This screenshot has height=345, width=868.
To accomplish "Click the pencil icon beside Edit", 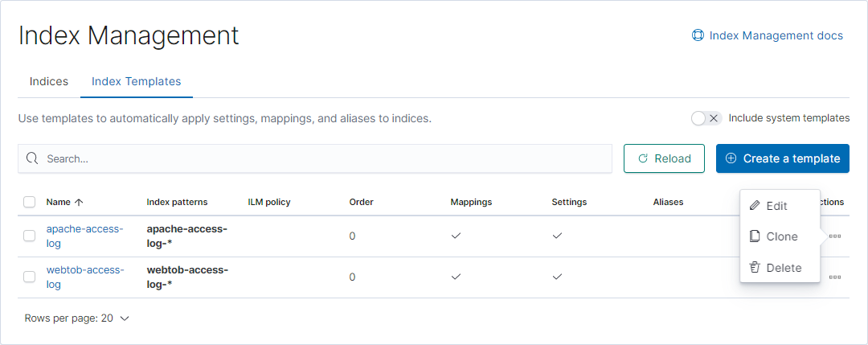I will (x=754, y=206).
